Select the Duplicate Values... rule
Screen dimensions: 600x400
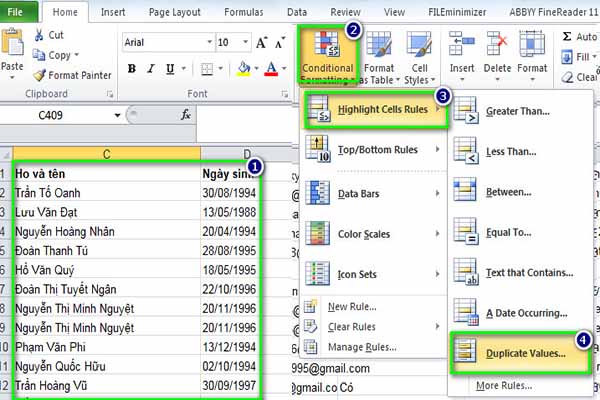pyautogui.click(x=520, y=353)
